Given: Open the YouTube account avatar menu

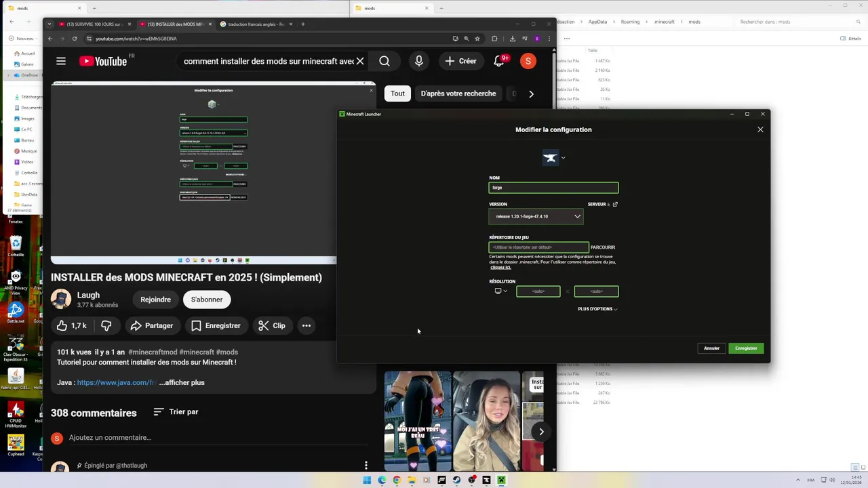Looking at the screenshot, I should 528,61.
